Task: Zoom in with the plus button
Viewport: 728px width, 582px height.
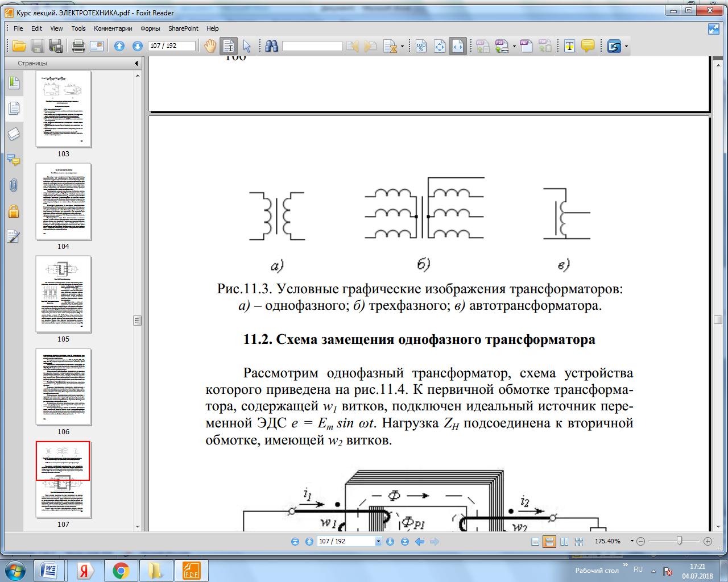Action: pos(708,542)
